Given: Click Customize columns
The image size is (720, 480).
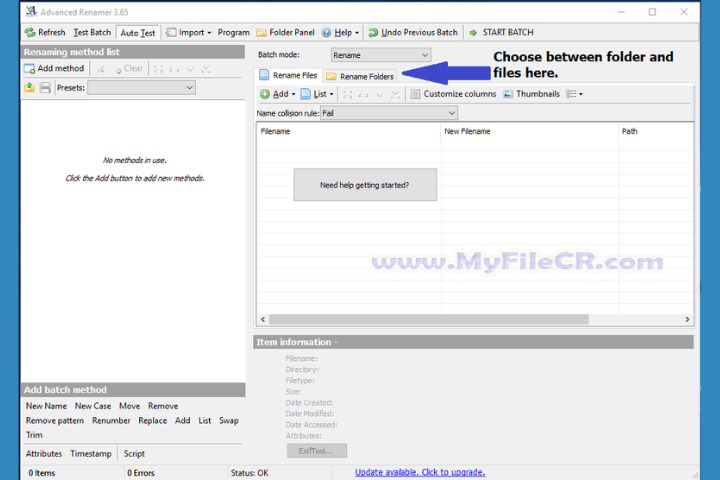Looking at the screenshot, I should [453, 94].
